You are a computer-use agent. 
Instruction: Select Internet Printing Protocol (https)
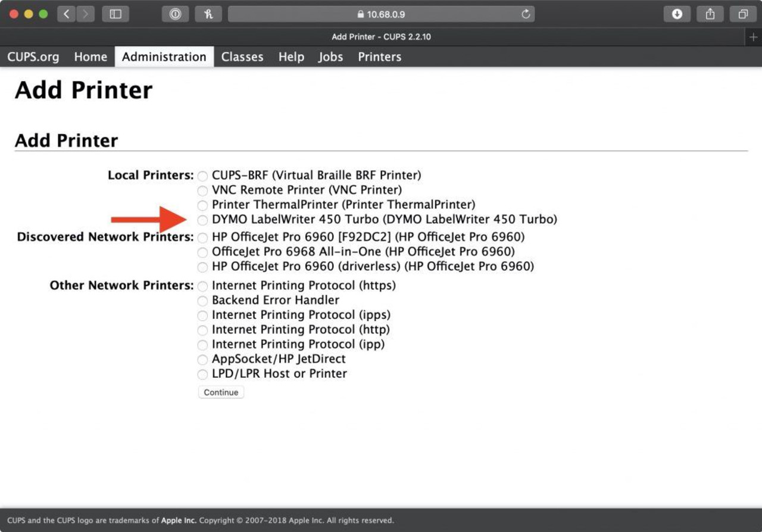click(x=203, y=286)
